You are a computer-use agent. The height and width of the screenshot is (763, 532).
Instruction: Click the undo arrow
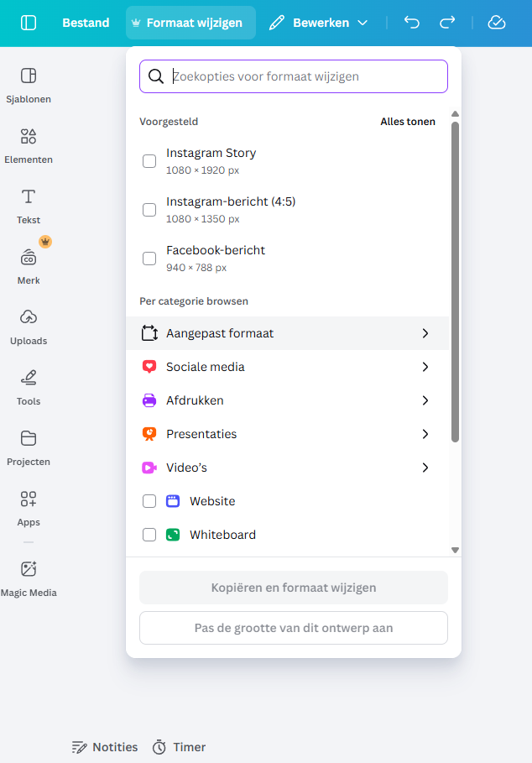point(411,23)
